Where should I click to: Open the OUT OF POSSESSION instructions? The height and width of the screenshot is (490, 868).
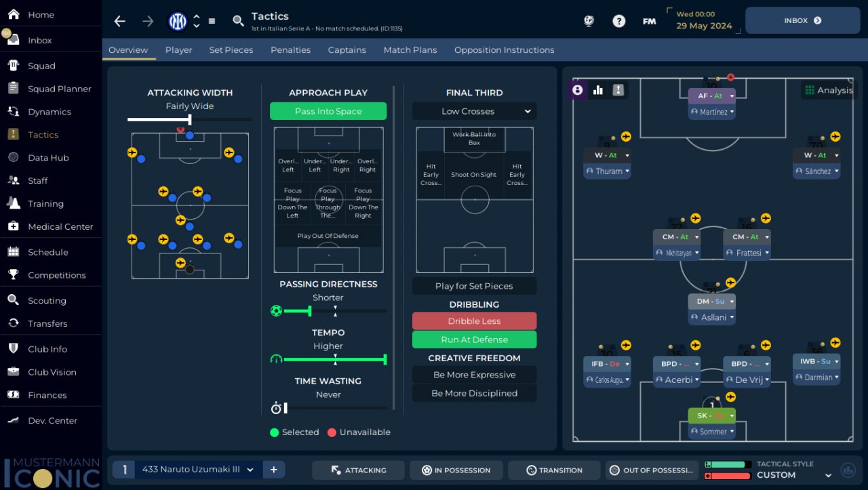(652, 470)
